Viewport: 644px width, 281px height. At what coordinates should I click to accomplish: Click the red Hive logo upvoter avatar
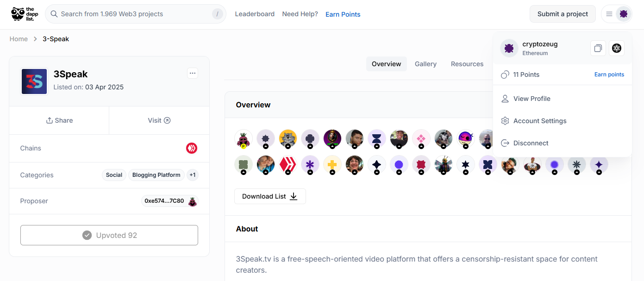click(x=288, y=164)
